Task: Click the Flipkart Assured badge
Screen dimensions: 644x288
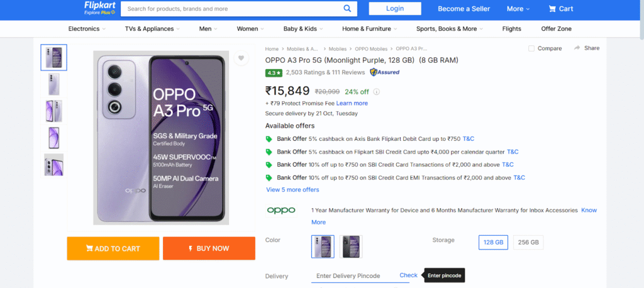Action: pyautogui.click(x=384, y=72)
